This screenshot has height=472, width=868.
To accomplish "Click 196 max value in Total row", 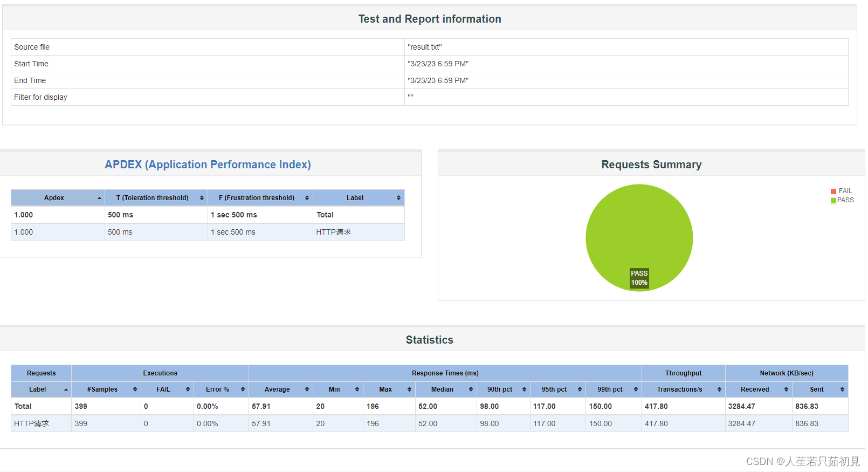I will click(x=373, y=406).
